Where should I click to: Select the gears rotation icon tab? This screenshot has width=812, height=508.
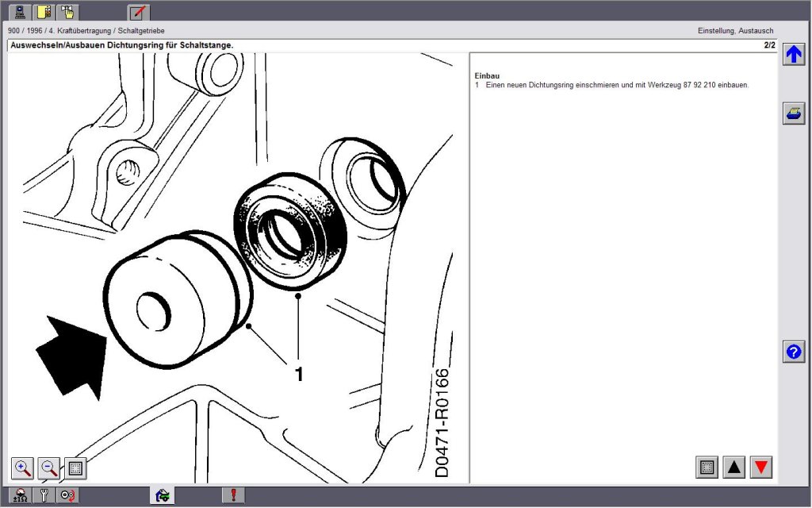[68, 495]
